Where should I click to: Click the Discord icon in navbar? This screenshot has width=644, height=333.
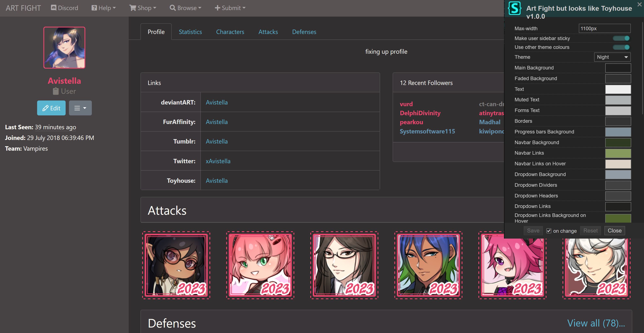click(x=53, y=8)
